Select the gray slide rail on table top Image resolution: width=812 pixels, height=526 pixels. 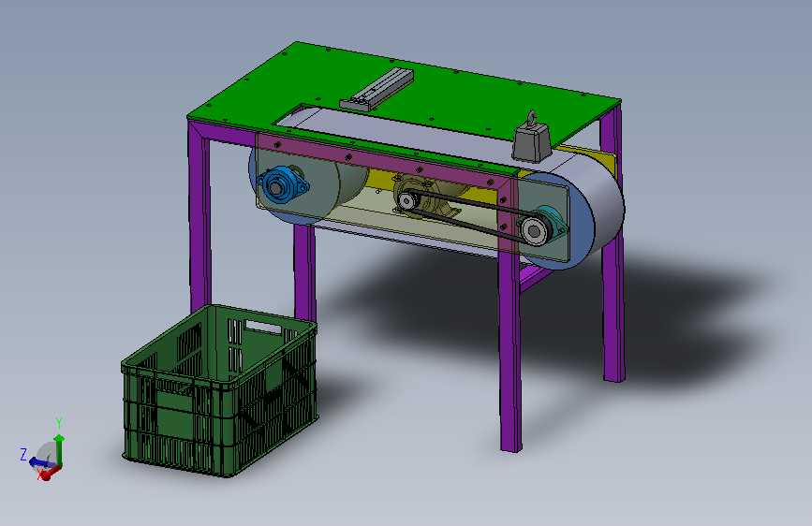coord(376,90)
